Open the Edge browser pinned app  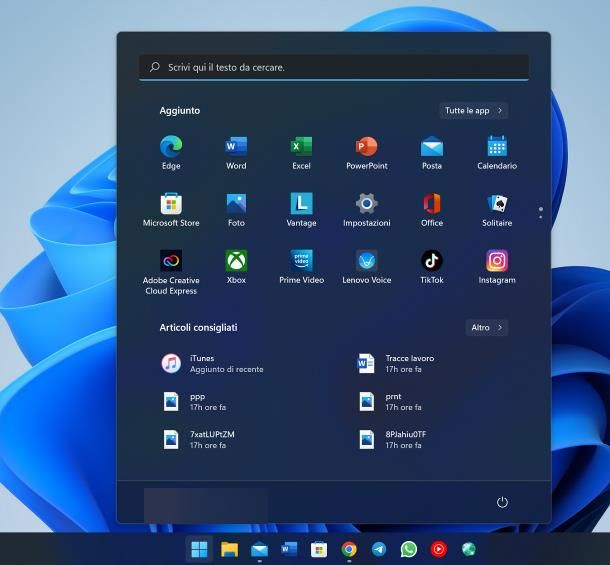click(171, 152)
